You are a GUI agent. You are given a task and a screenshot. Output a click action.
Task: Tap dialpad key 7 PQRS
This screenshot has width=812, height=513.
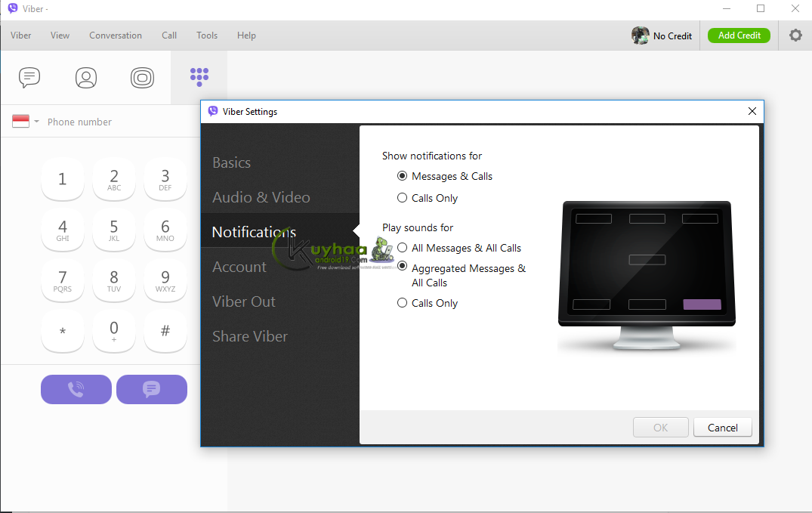point(63,280)
